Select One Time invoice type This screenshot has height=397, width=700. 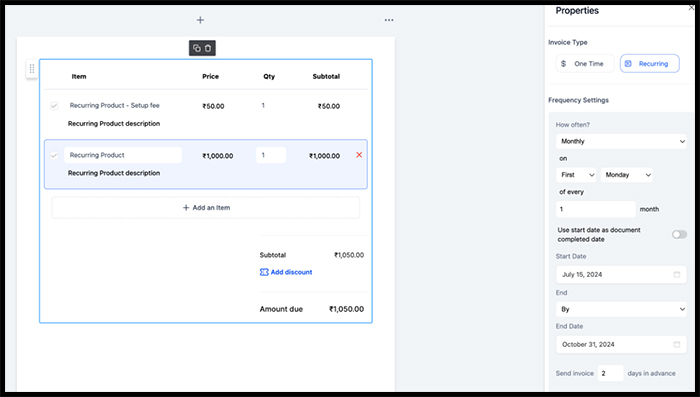[585, 63]
